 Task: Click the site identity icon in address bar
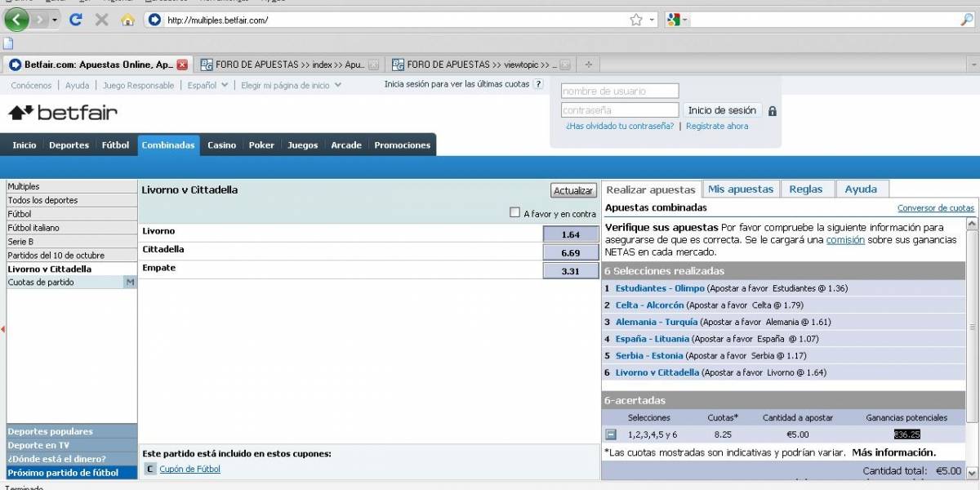pos(154,20)
